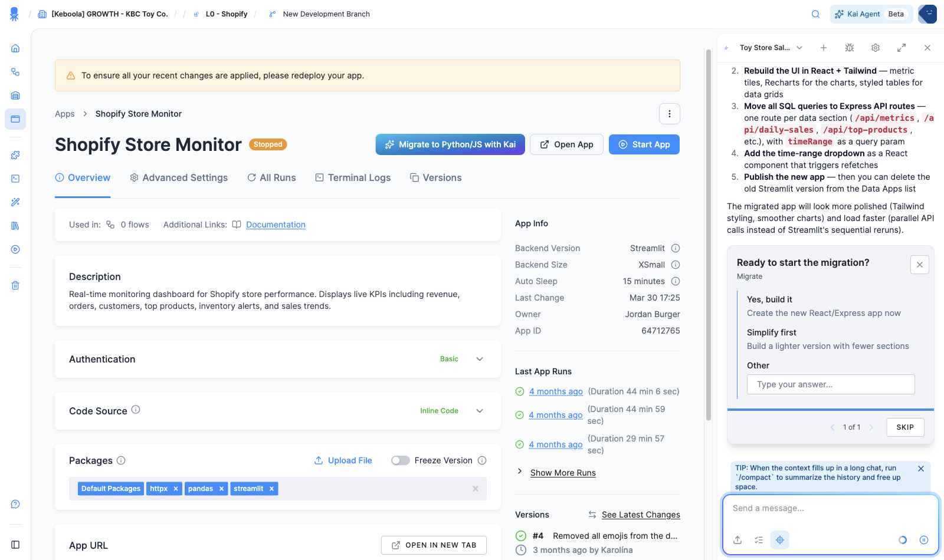Click the checklist icon below the message box
Viewport: 944px width, 560px height.
[759, 540]
